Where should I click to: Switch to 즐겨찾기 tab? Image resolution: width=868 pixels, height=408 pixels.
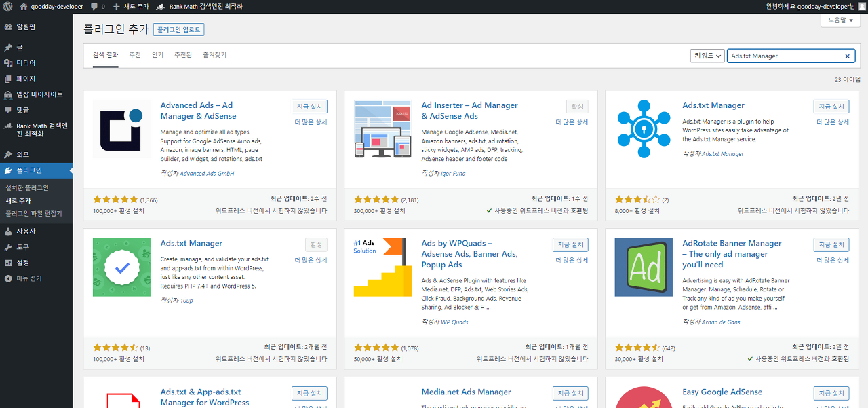coord(214,55)
